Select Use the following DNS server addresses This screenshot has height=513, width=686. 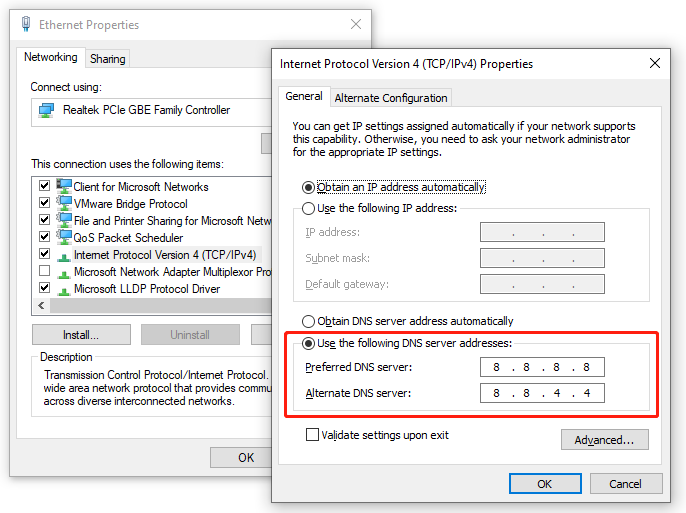(308, 344)
